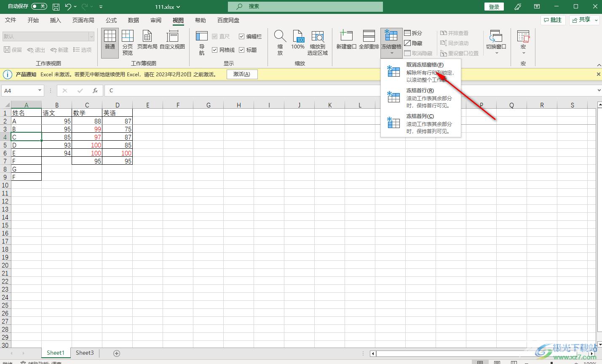Click the horizontal scrollbar track
The width and height of the screenshot is (602, 364).
click(483, 353)
